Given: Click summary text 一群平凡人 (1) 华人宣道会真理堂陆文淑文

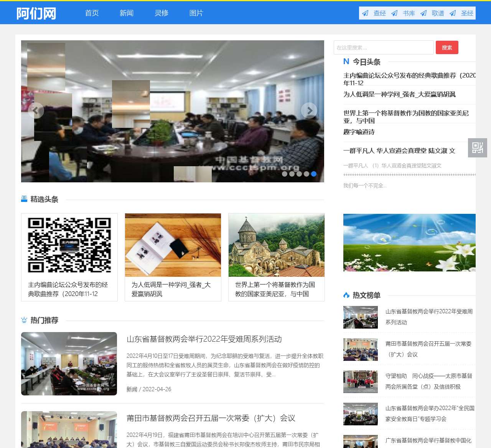Looking at the screenshot, I should [x=392, y=166].
